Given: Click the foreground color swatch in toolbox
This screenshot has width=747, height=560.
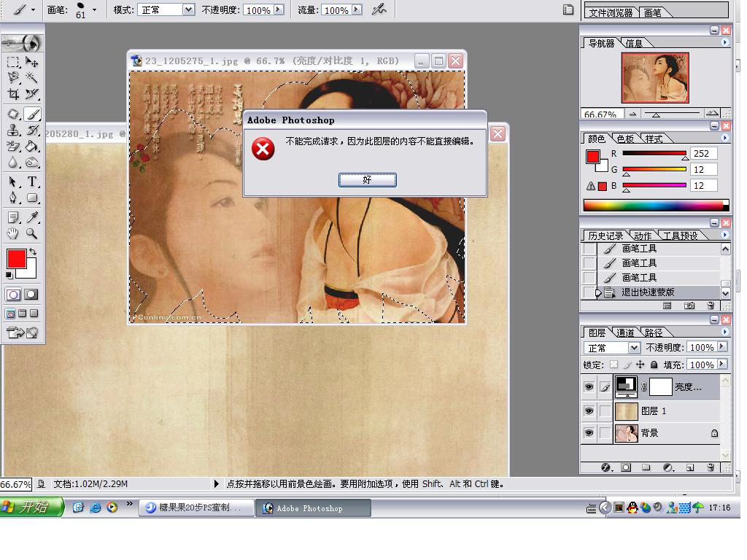Looking at the screenshot, I should tap(16, 259).
